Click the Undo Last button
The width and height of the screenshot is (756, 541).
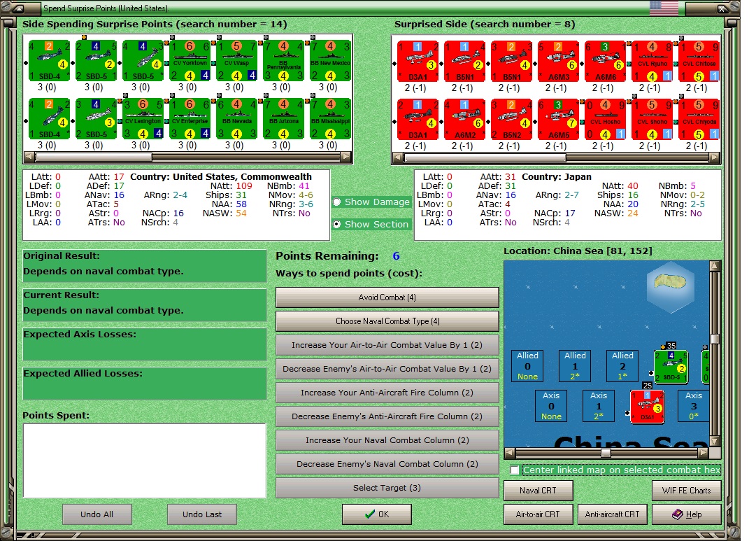click(202, 514)
